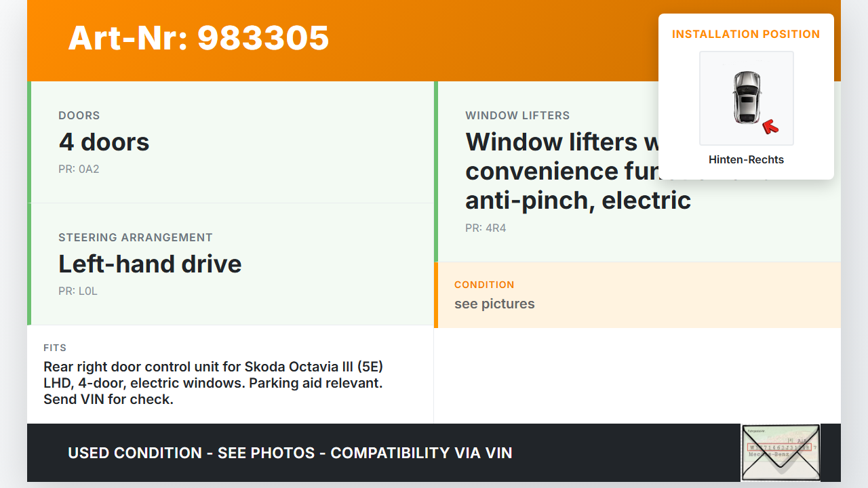Click the "STEERING ARRANGEMENT" label
The height and width of the screenshot is (488, 868).
coord(136,238)
